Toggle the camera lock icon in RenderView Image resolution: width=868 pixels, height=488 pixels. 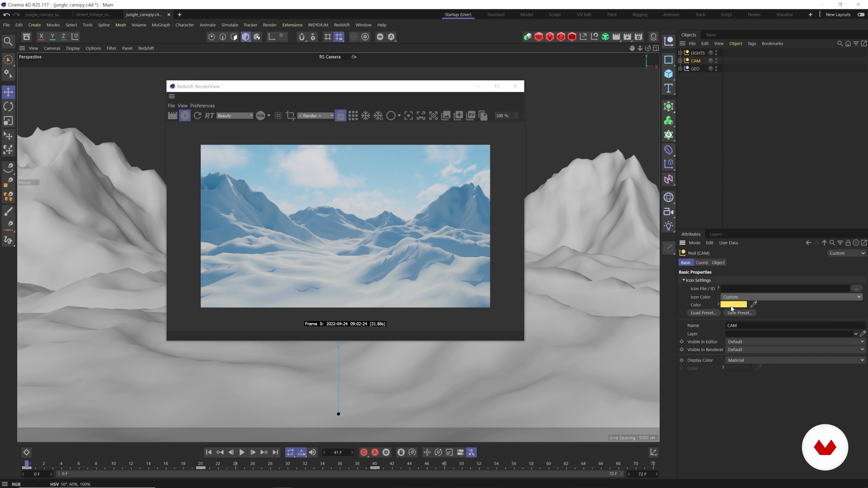pyautogui.click(x=340, y=115)
